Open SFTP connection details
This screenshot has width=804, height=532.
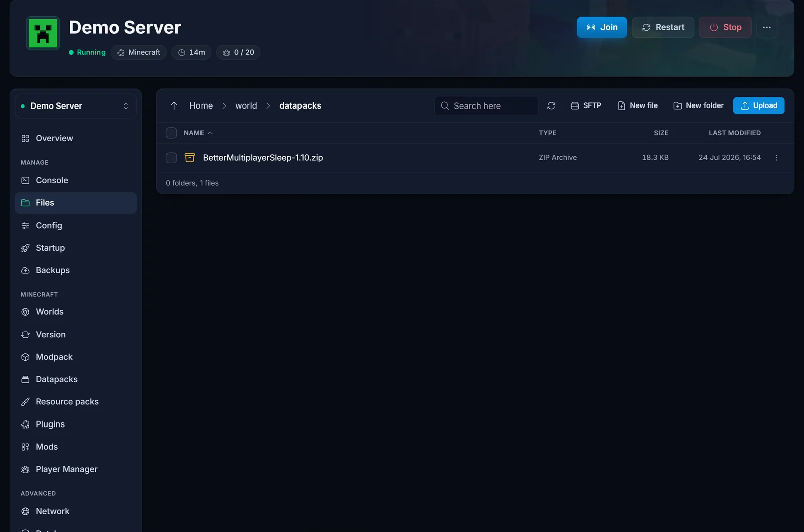pos(586,105)
